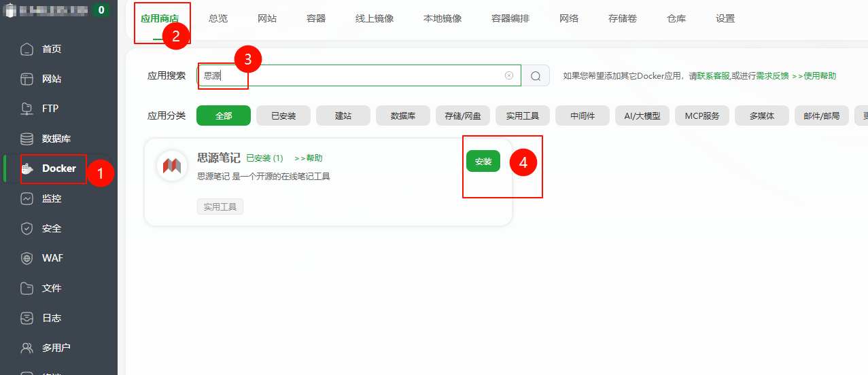This screenshot has width=868, height=375.
Task: Click the description 思源笔记 是一个开源的在线笔记工具
Action: (x=264, y=177)
